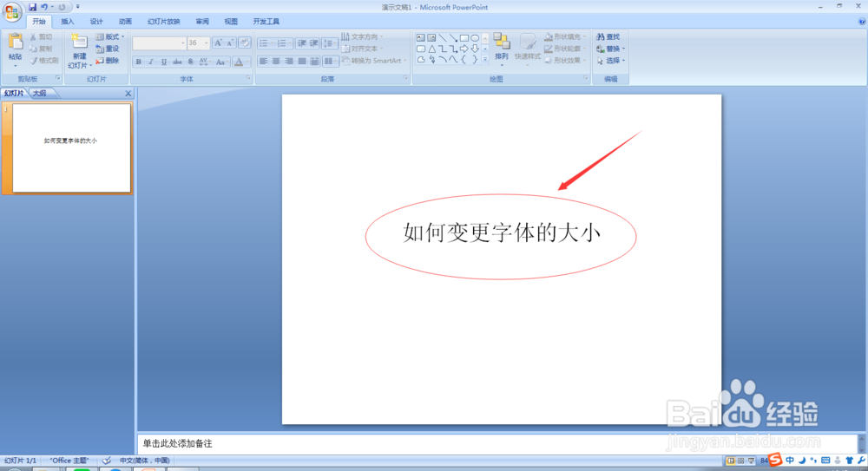Image resolution: width=868 pixels, height=471 pixels.
Task: Open the change case Aa dropdown
Action: pyautogui.click(x=220, y=62)
